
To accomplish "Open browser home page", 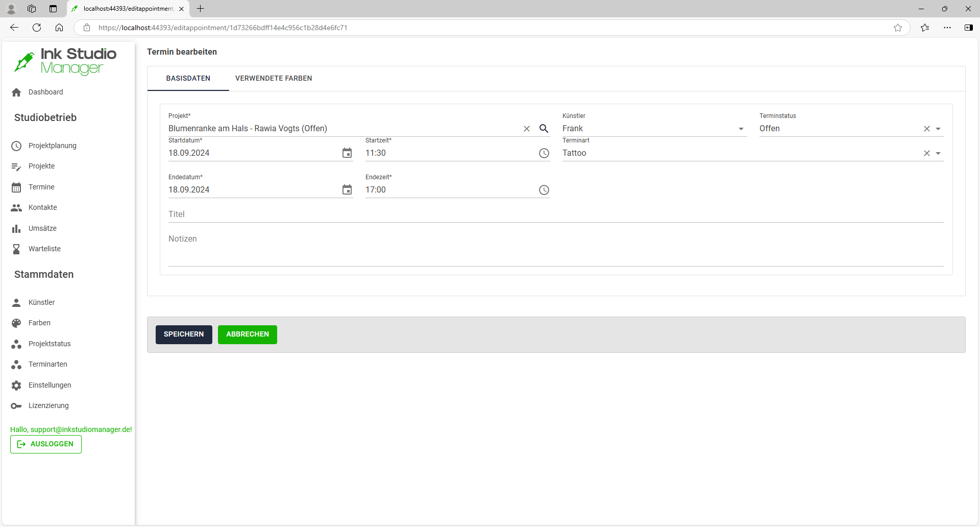I will pos(59,28).
